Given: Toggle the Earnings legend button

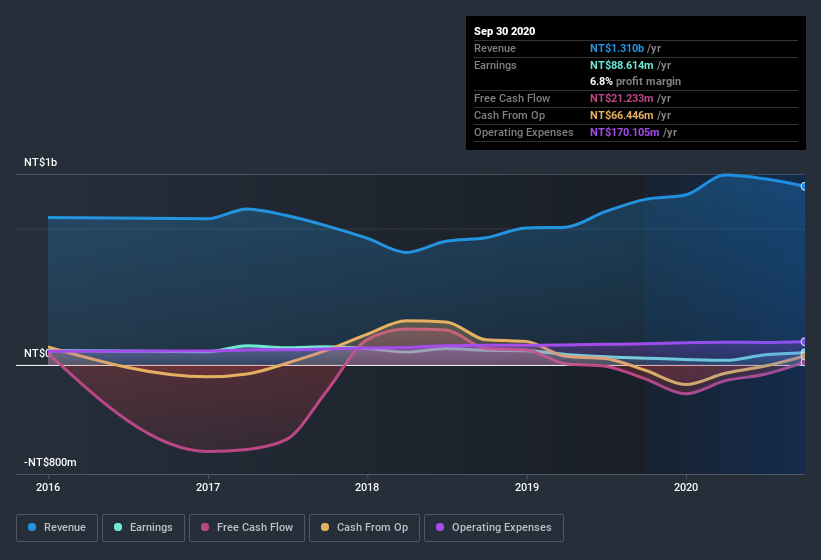Looking at the screenshot, I should click(x=143, y=528).
